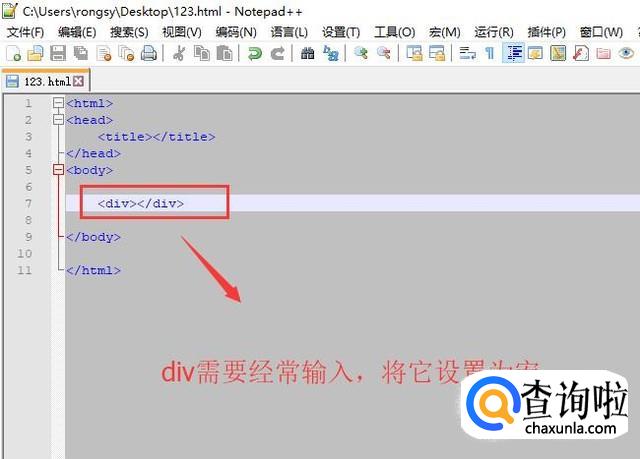The height and width of the screenshot is (459, 640).
Task: Save the file with the floppy icon
Action: point(58,53)
